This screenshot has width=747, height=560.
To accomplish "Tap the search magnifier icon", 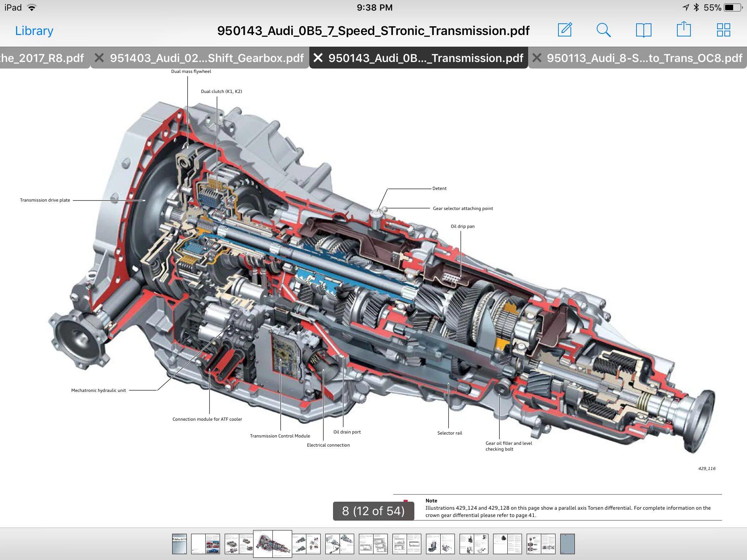I will pos(603,30).
